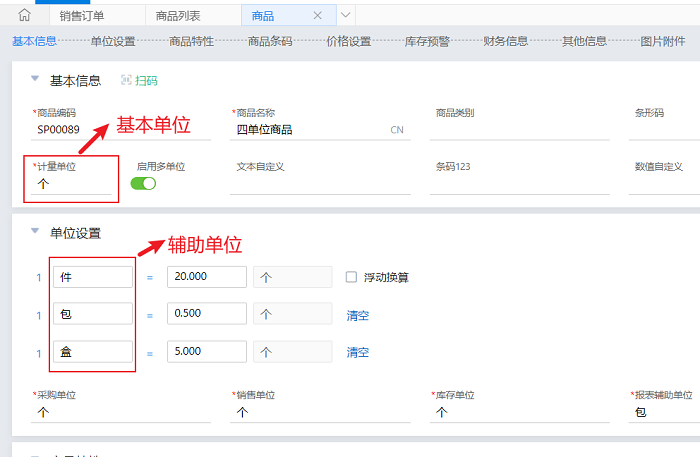
Task: Switch to the 销售订单 tab
Action: pyautogui.click(x=83, y=15)
